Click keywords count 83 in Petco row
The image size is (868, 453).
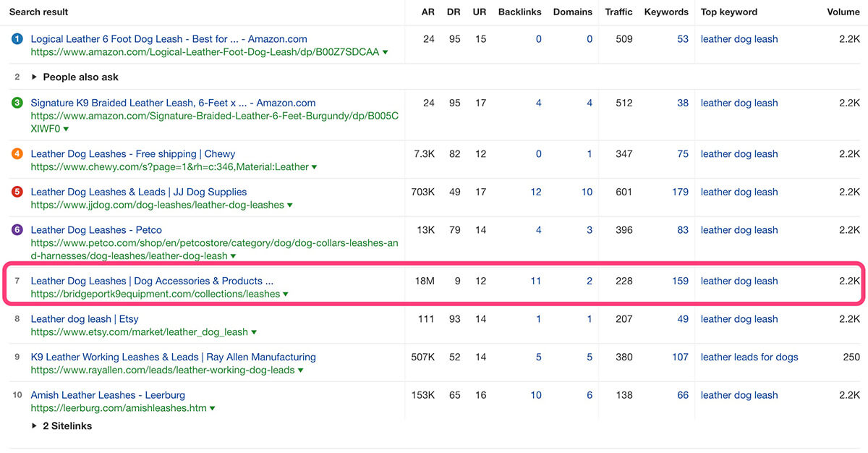[683, 230]
